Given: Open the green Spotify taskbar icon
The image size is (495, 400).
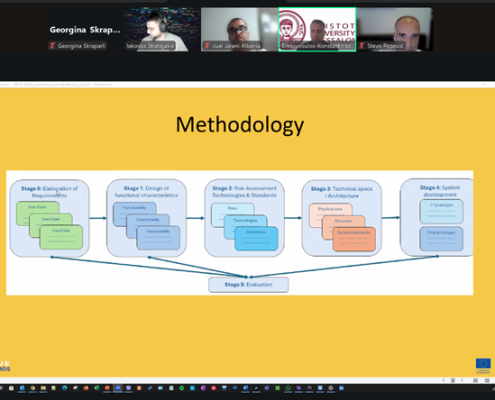Looking at the screenshot, I should (x=182, y=388).
